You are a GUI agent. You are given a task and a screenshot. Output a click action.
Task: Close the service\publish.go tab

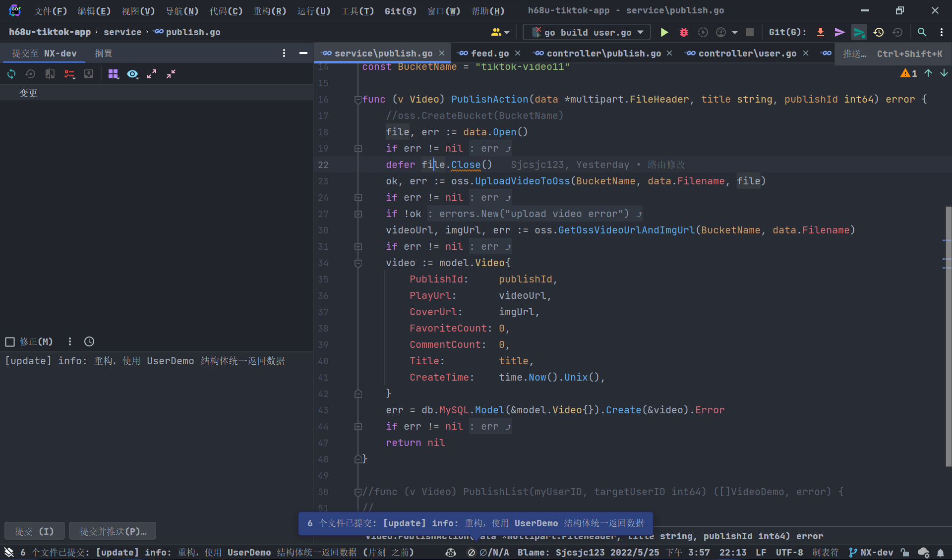point(441,53)
